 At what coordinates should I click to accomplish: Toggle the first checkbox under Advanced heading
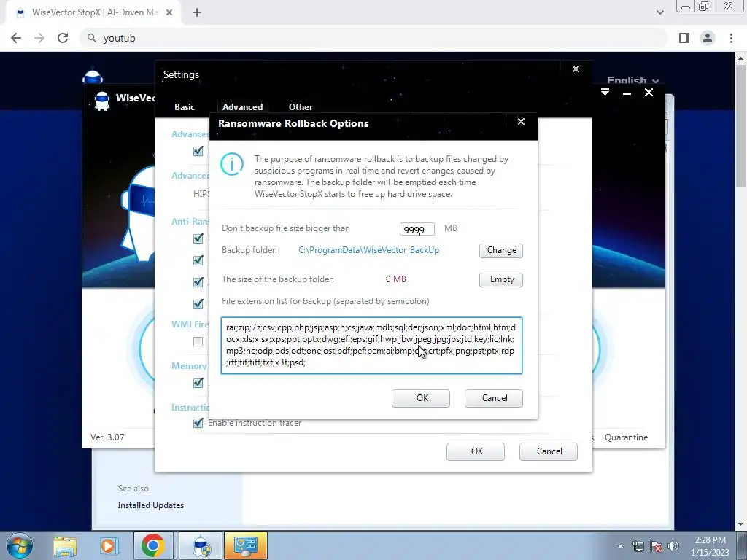[x=198, y=151]
